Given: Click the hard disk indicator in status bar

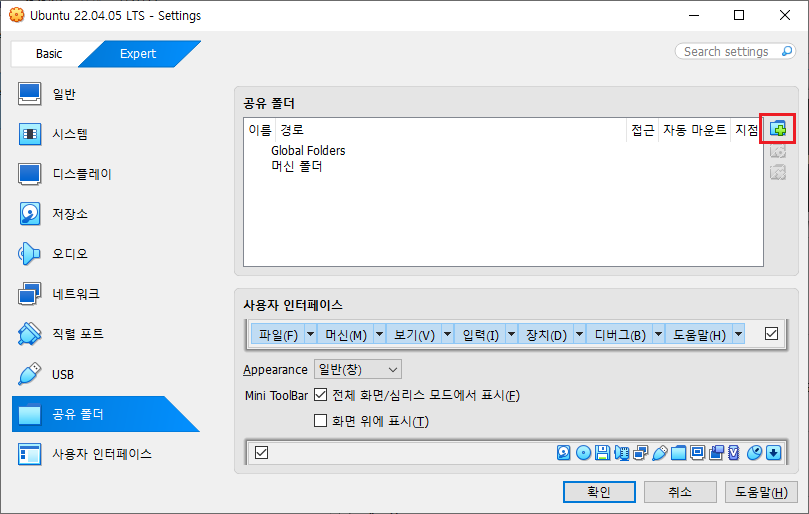Looking at the screenshot, I should [564, 453].
